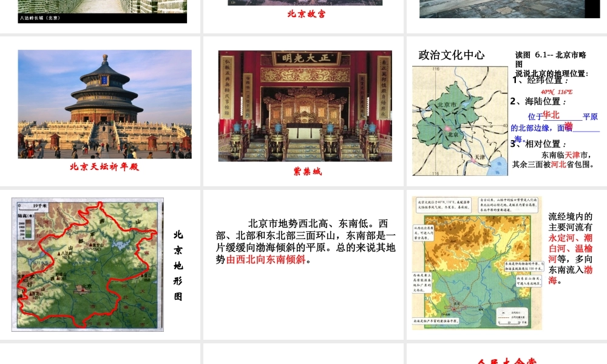This screenshot has height=364, width=607.
Task: Open the Temple of Heaven photo slide
Action: (104, 104)
